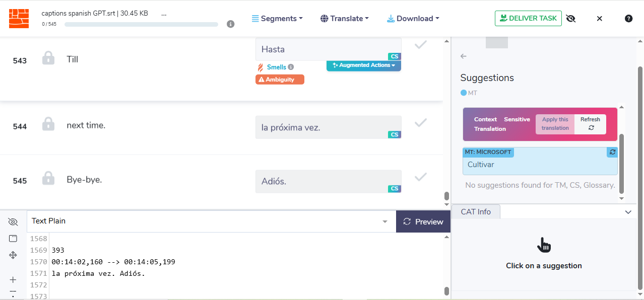Close the editor with the X icon
The height and width of the screenshot is (300, 644).
tap(599, 19)
